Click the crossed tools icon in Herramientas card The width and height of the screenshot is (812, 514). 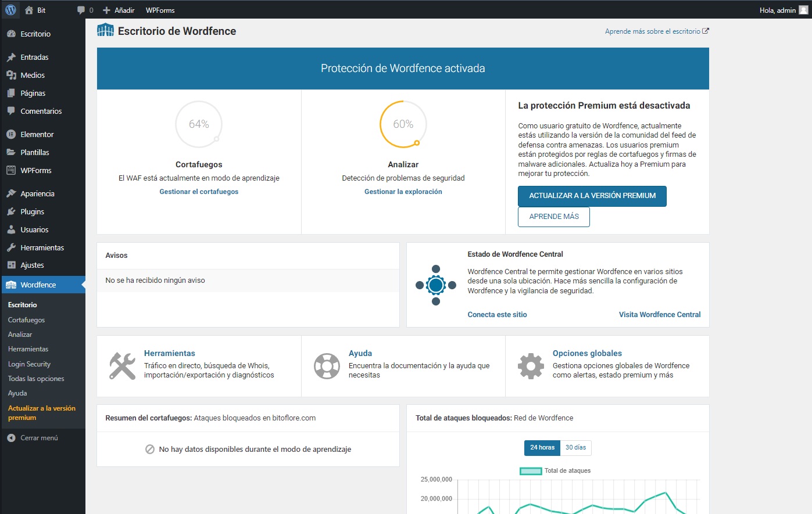point(122,366)
